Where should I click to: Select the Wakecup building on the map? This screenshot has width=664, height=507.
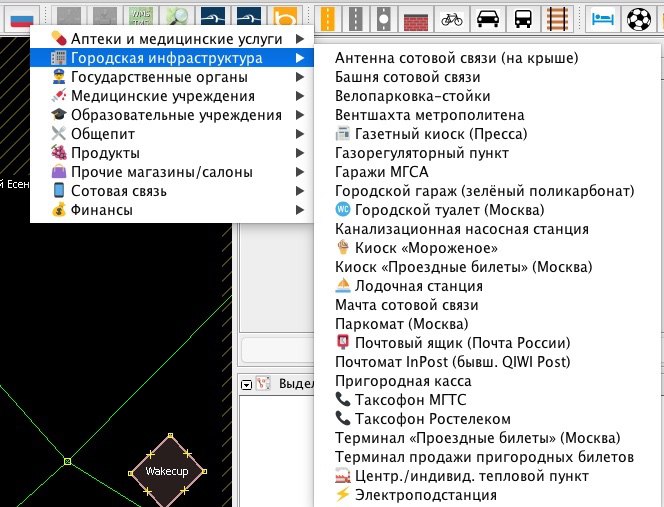click(167, 471)
